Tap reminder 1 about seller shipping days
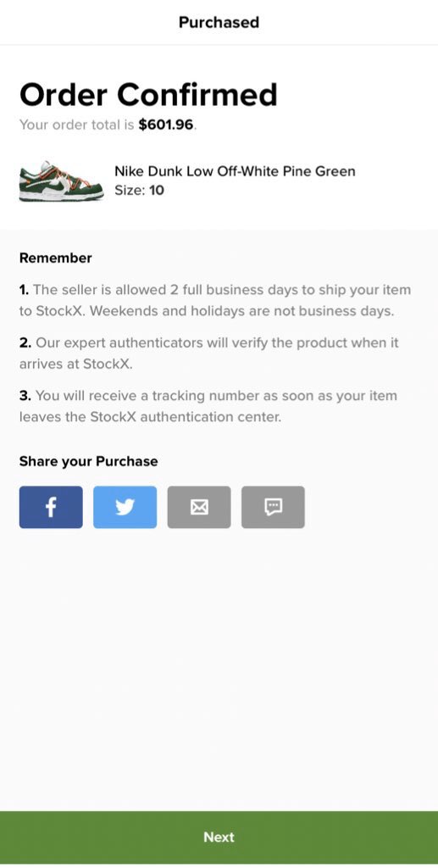This screenshot has width=438, height=868. 216,301
